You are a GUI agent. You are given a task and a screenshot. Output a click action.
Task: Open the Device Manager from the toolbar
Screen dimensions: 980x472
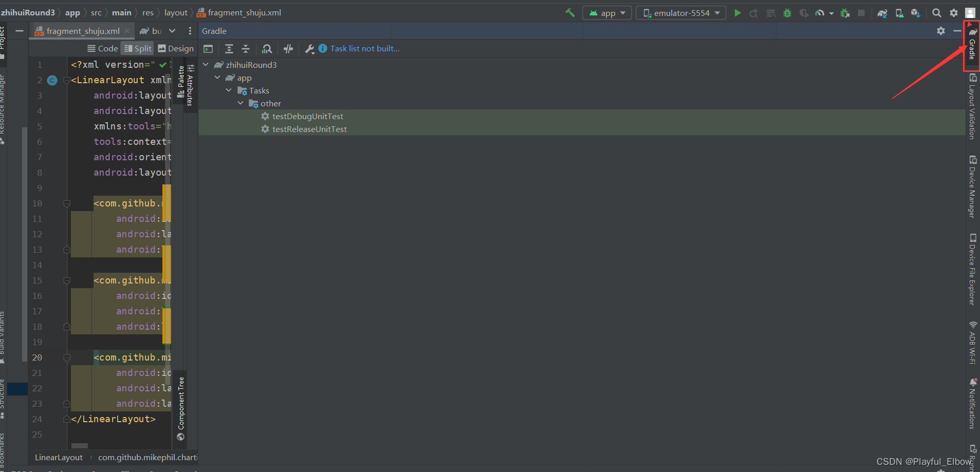[x=900, y=13]
